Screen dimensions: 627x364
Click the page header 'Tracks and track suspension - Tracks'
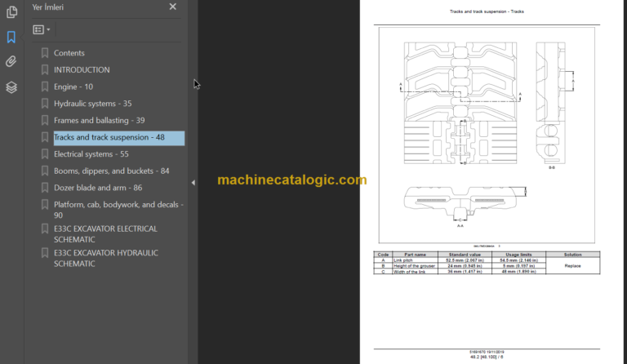click(x=487, y=11)
